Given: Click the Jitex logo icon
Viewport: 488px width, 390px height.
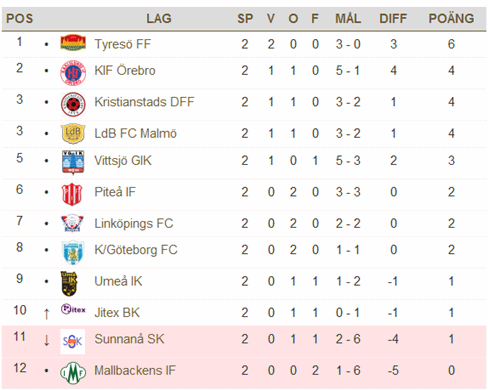Looking at the screenshot, I should [73, 309].
